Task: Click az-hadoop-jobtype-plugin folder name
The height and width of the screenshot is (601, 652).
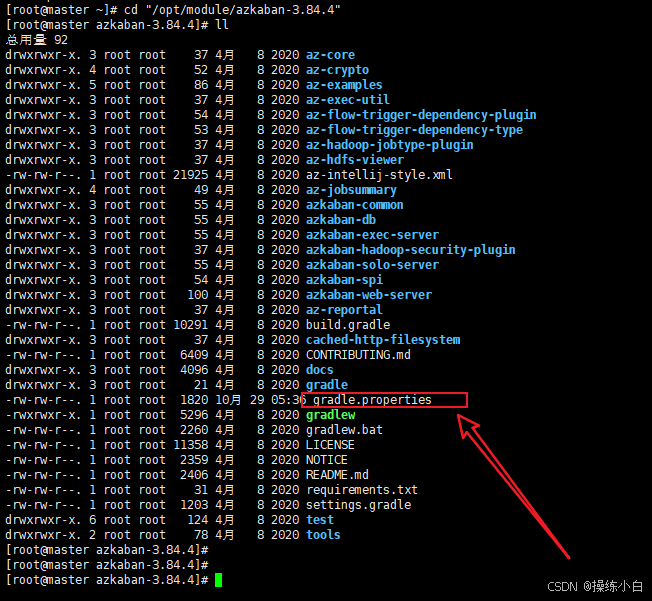Action: pyautogui.click(x=390, y=145)
